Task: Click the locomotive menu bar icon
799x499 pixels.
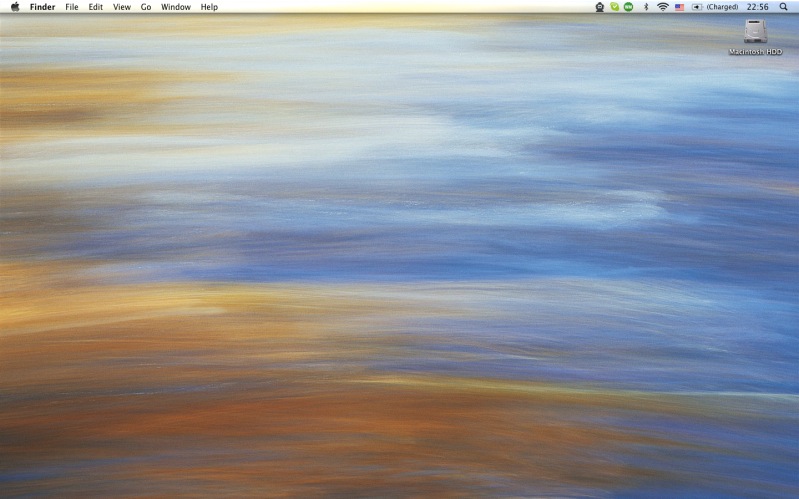Action: tap(600, 7)
